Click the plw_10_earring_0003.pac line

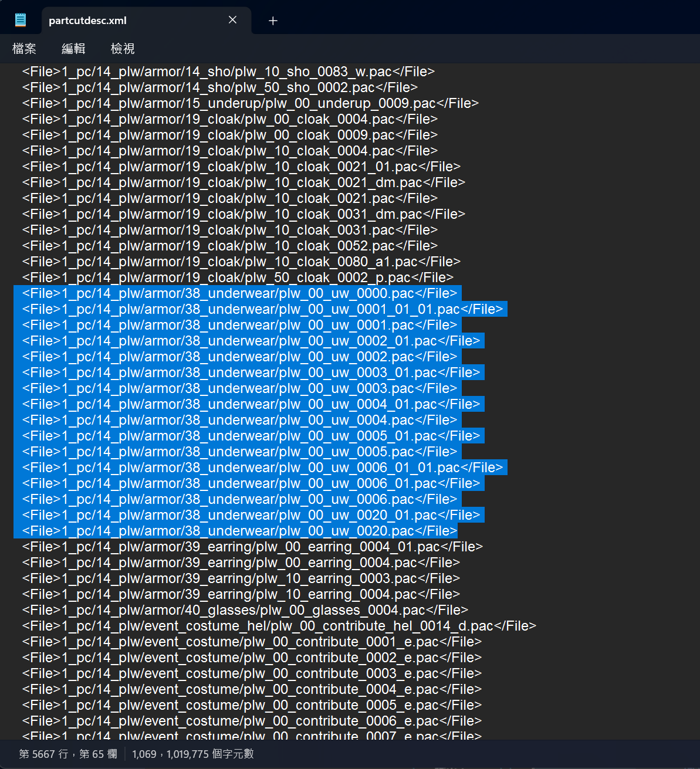(x=241, y=578)
